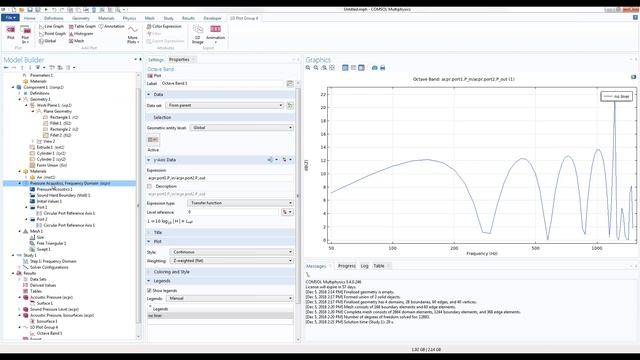Click the Expression input field
Viewport: 640px width, 360px height.
[220, 178]
